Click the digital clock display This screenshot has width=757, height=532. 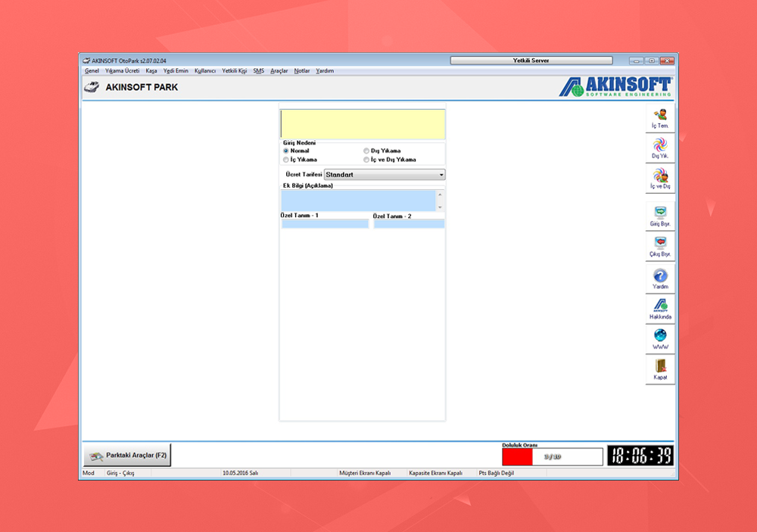click(640, 456)
